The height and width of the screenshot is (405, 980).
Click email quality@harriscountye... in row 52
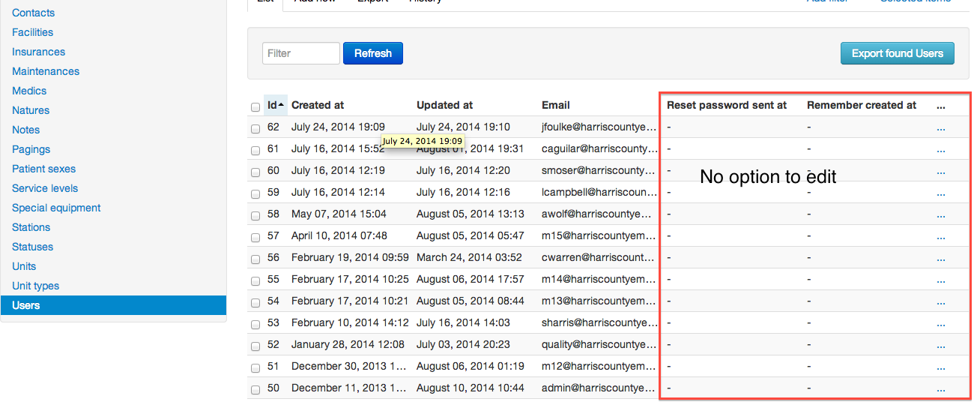point(599,344)
